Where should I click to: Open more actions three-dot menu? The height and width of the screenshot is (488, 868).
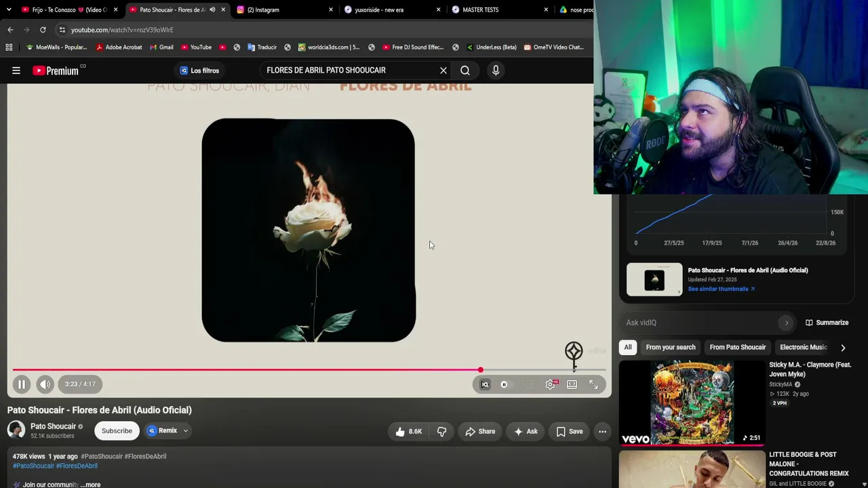click(602, 431)
